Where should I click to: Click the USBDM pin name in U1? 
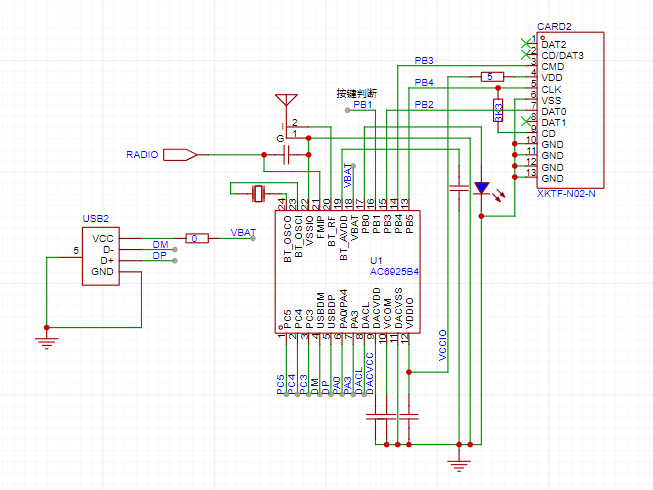point(320,311)
